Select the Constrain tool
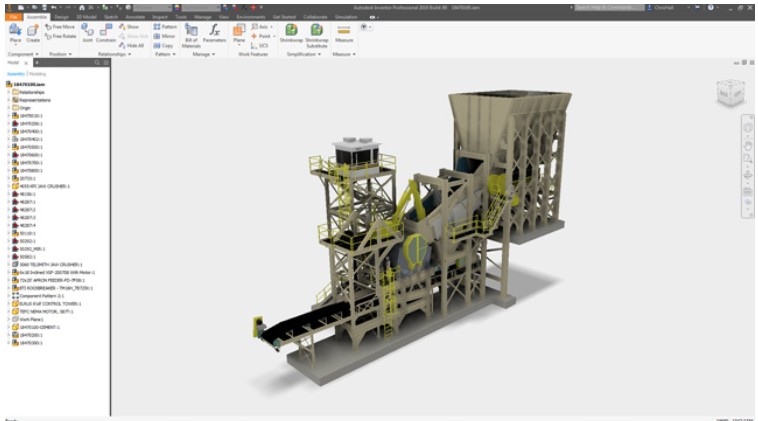 [105, 33]
